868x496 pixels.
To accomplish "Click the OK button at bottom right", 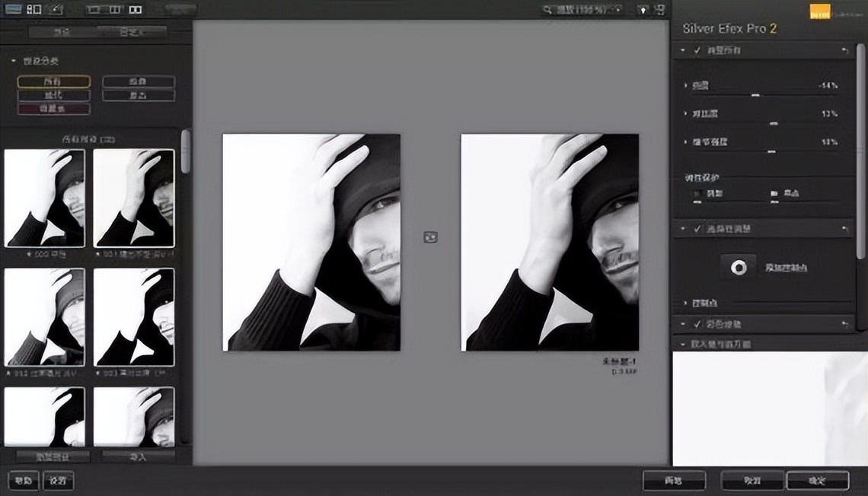I will click(x=817, y=481).
